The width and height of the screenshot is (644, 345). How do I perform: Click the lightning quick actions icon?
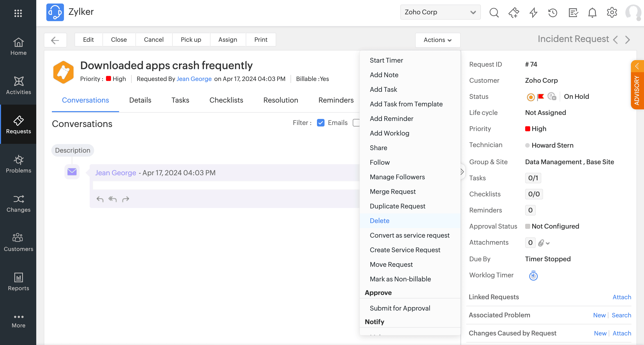pyautogui.click(x=533, y=12)
